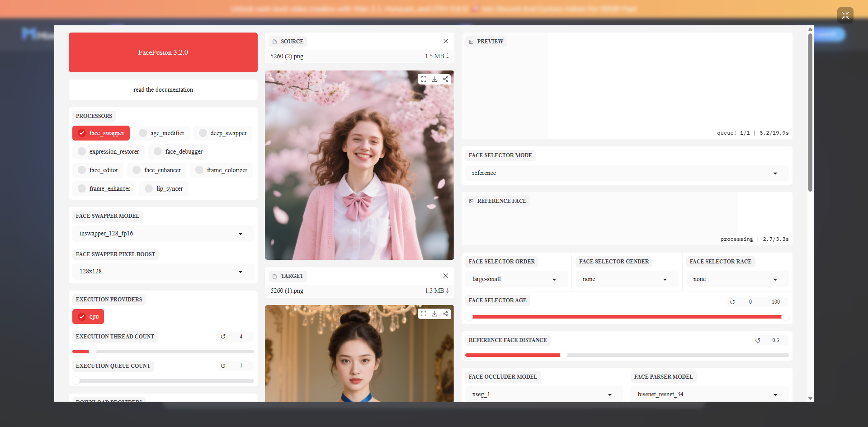Click the FaceFusion 3.2.0 button
Viewport: 868px width, 427px height.
coord(163,52)
